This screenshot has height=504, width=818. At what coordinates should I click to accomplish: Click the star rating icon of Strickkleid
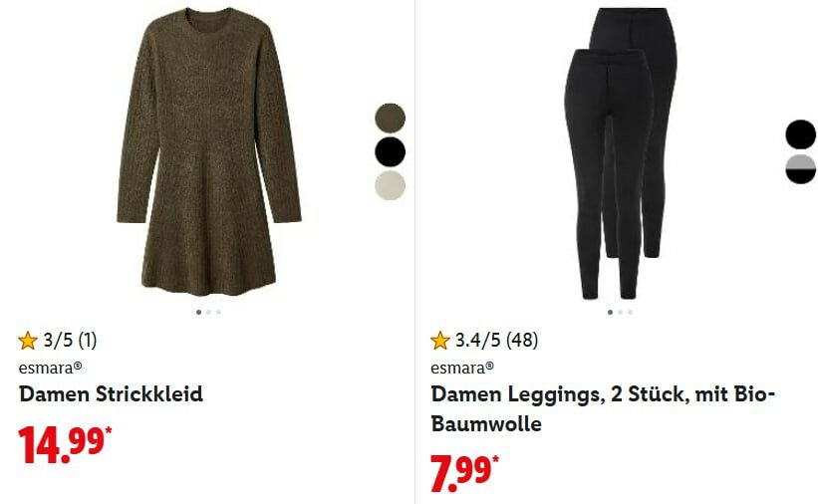pyautogui.click(x=28, y=341)
